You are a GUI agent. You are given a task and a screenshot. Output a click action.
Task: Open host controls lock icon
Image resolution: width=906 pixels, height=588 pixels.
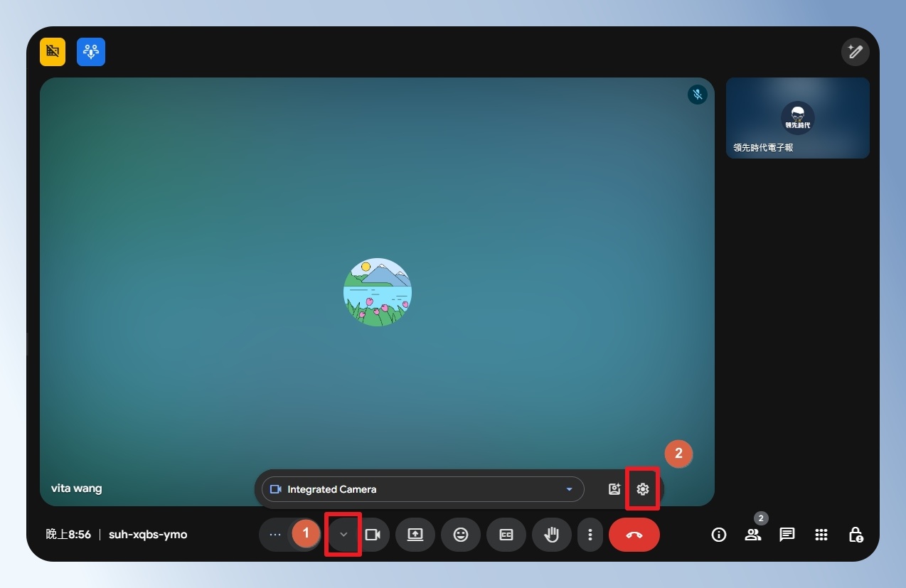point(856,535)
